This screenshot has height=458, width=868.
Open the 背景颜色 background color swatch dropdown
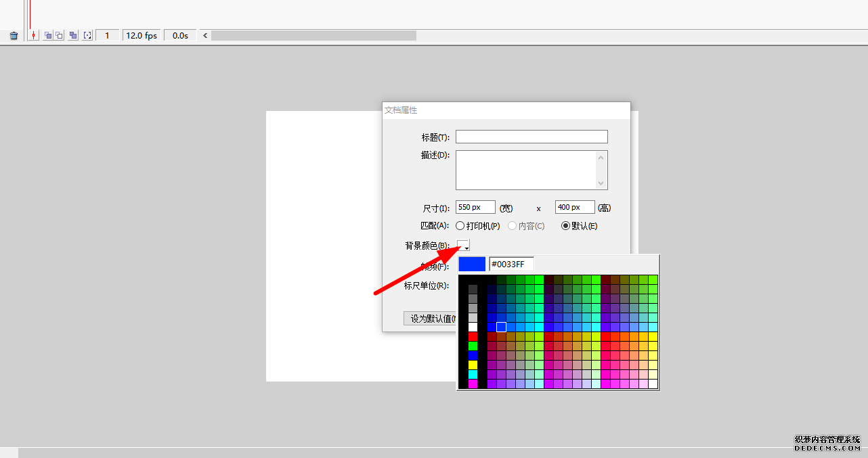point(463,246)
